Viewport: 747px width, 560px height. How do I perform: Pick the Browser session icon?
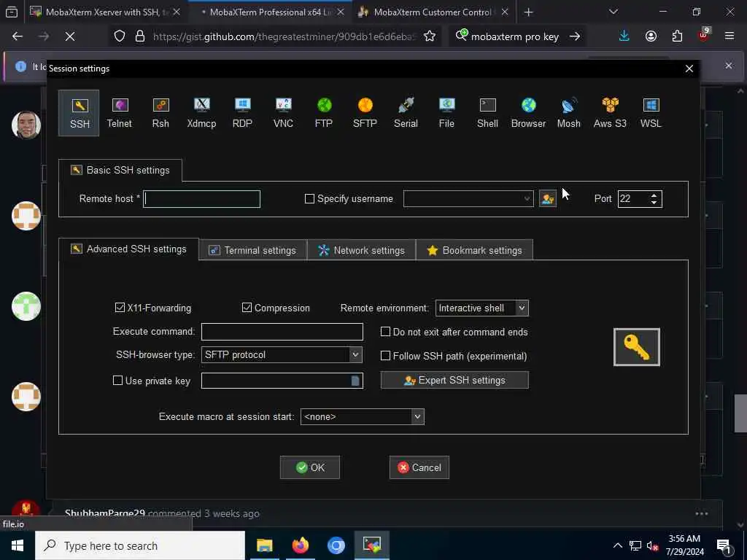tap(528, 113)
